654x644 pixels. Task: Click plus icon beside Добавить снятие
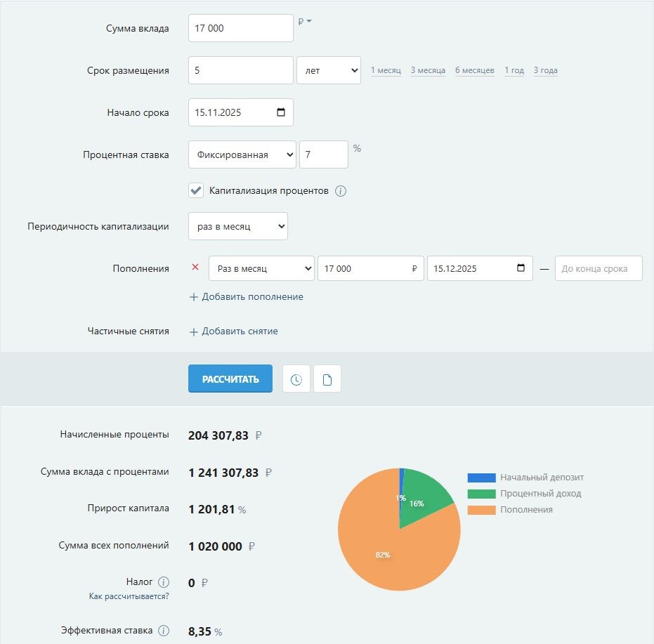(194, 331)
